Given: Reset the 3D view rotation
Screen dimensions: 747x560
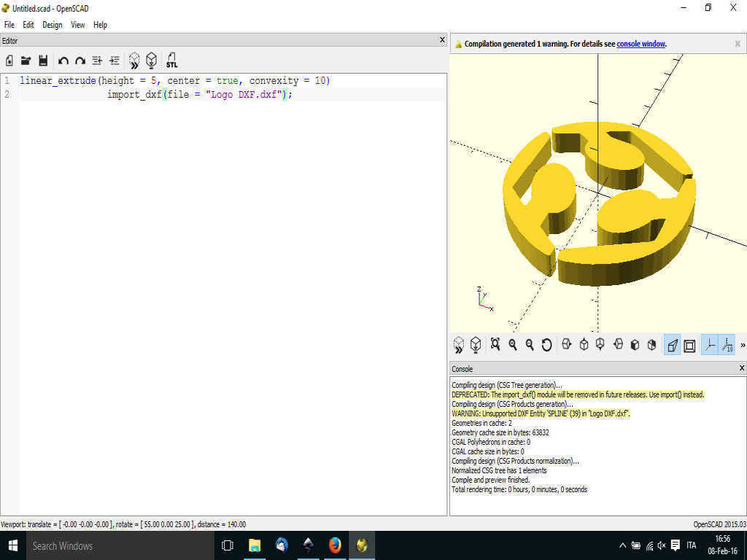Looking at the screenshot, I should pyautogui.click(x=546, y=344).
